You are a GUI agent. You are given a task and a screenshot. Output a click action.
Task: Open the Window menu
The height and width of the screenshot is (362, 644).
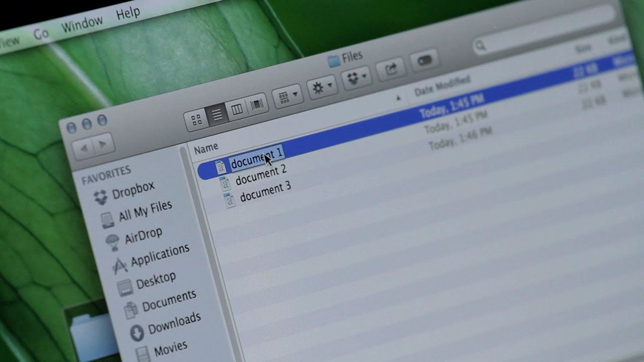[82, 24]
